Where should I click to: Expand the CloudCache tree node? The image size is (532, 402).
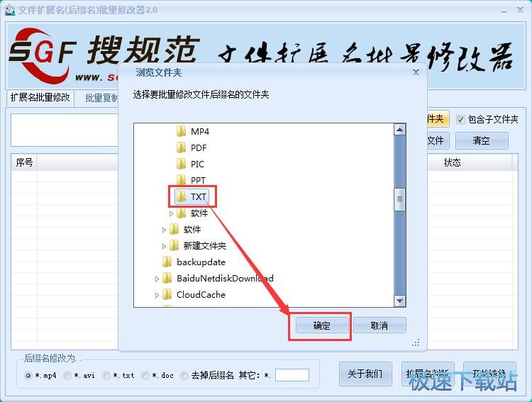157,295
